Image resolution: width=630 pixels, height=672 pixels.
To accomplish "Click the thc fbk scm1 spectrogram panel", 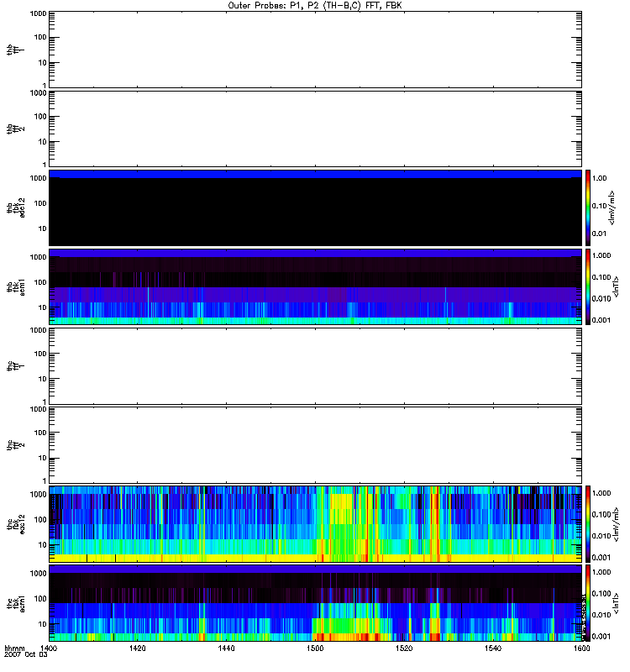I will (315, 602).
